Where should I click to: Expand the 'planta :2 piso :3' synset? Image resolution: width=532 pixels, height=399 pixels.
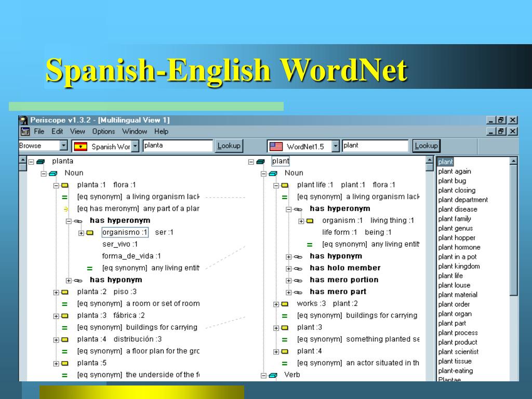tap(56, 292)
